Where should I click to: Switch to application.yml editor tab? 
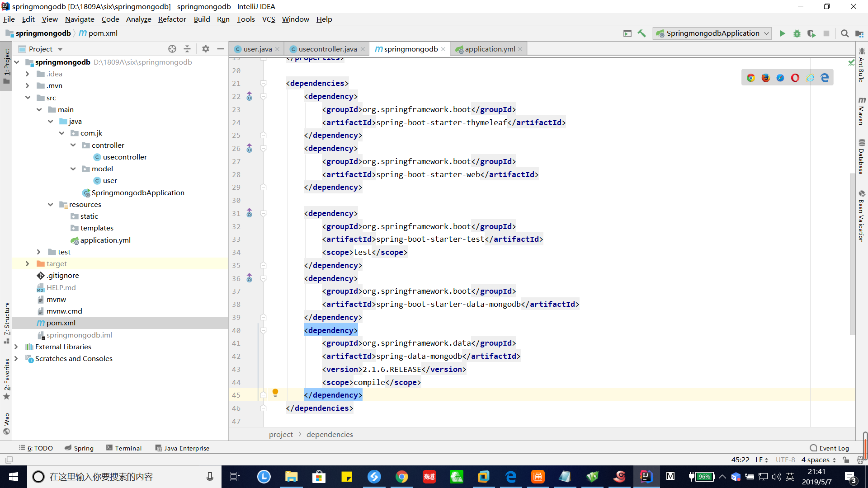click(x=490, y=49)
